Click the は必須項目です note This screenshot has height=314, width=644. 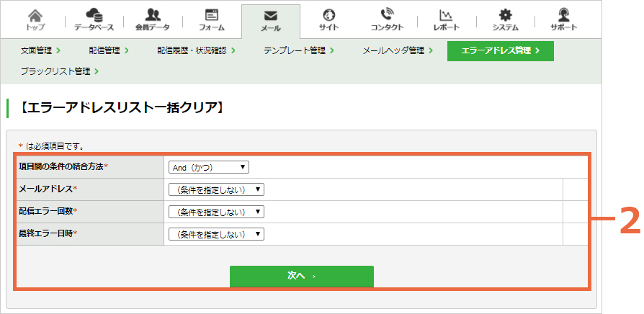click(x=55, y=146)
